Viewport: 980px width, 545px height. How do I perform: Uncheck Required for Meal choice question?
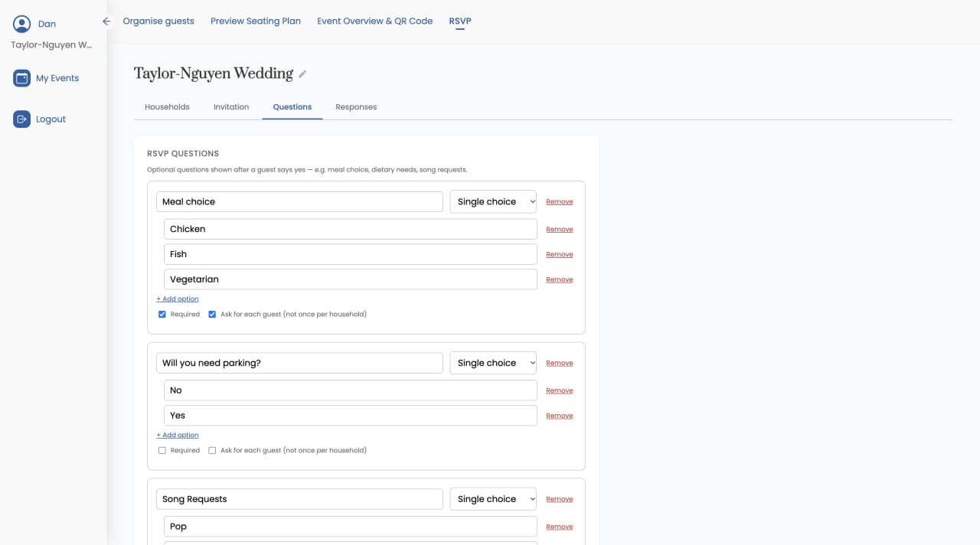[162, 315]
